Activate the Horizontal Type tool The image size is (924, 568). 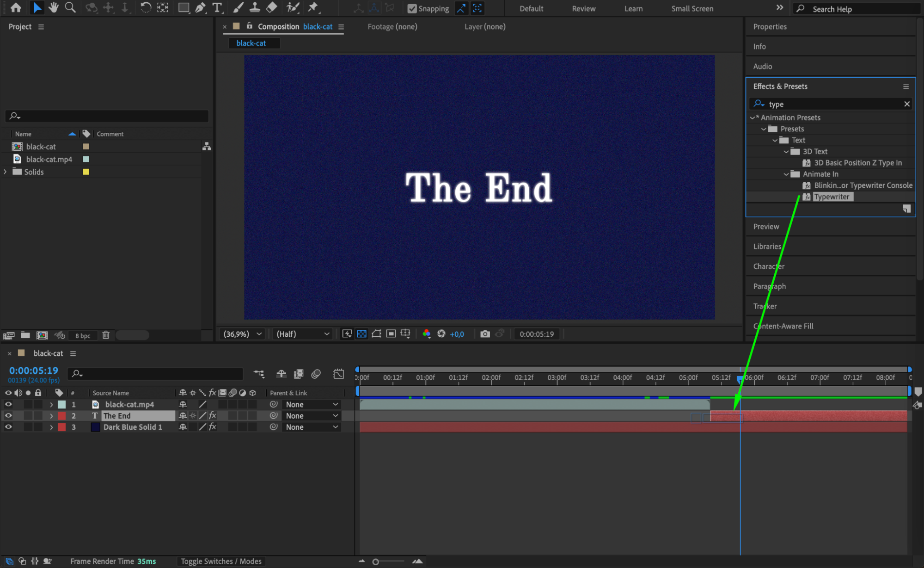pos(216,7)
